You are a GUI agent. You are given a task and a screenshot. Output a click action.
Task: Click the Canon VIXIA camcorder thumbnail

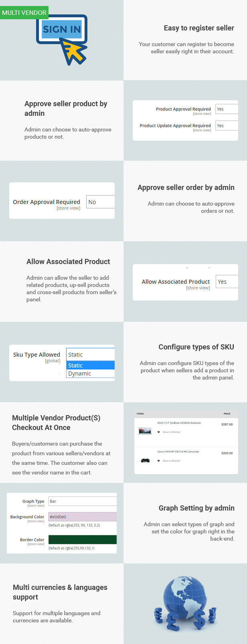tap(145, 460)
